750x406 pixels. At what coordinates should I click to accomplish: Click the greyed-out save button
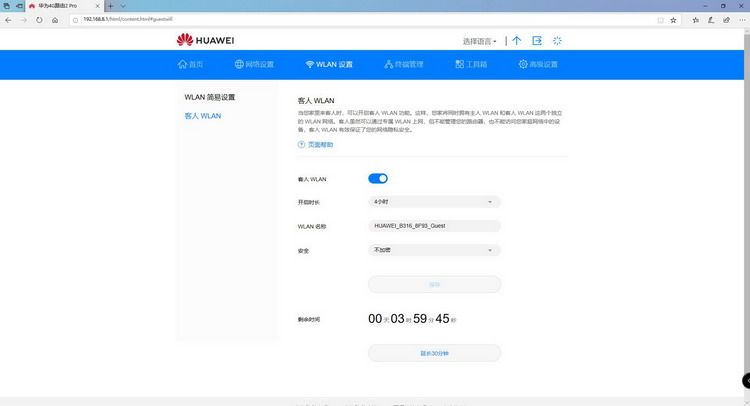(x=434, y=285)
